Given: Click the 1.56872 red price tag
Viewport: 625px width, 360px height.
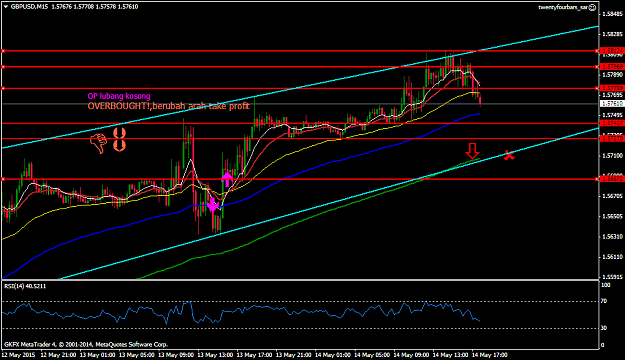Looking at the screenshot, I should coord(612,179).
